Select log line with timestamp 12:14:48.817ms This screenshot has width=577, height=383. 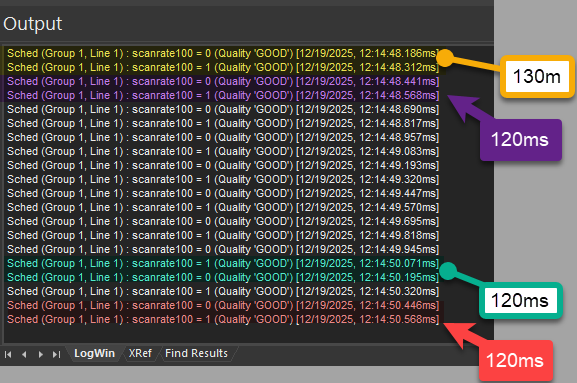pyautogui.click(x=223, y=123)
